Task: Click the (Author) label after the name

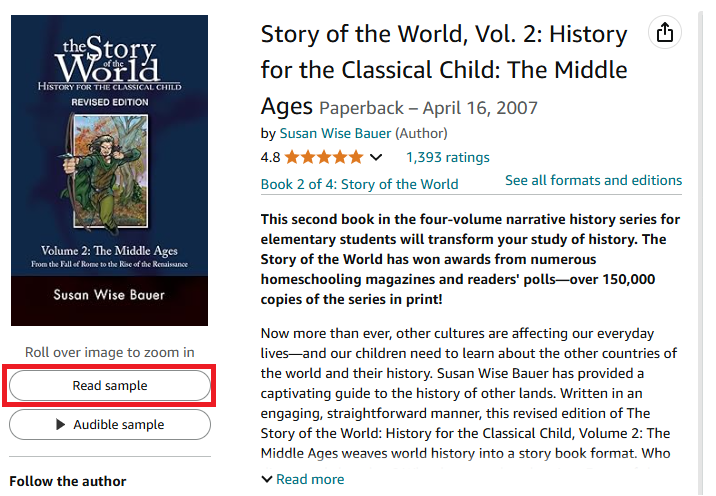Action: click(x=422, y=133)
